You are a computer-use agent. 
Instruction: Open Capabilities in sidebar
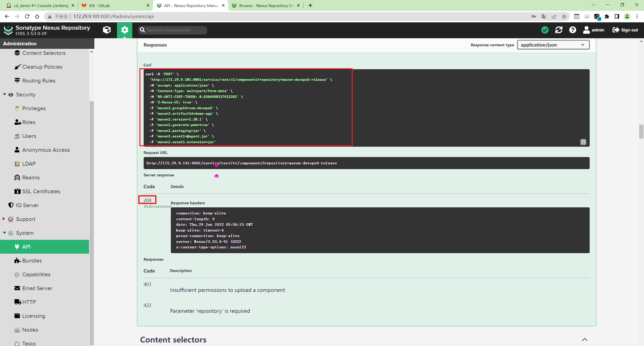click(36, 275)
